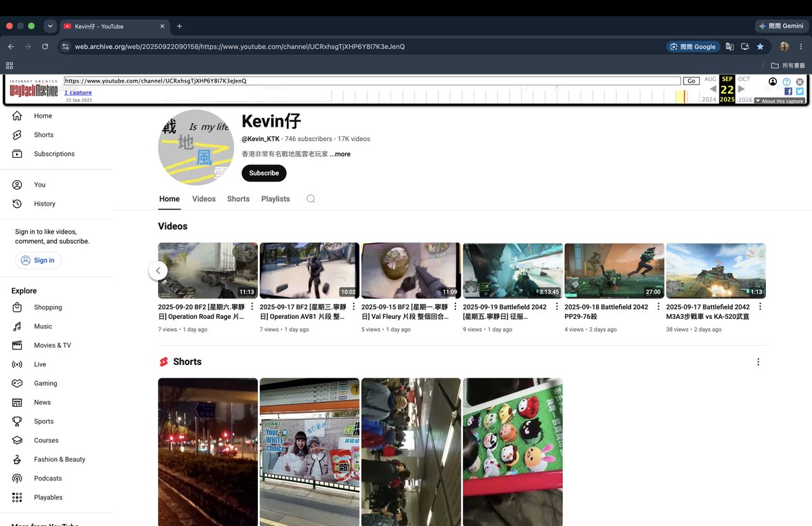The width and height of the screenshot is (812, 526).
Task: Click the Chrome address bar URL
Action: [240, 47]
